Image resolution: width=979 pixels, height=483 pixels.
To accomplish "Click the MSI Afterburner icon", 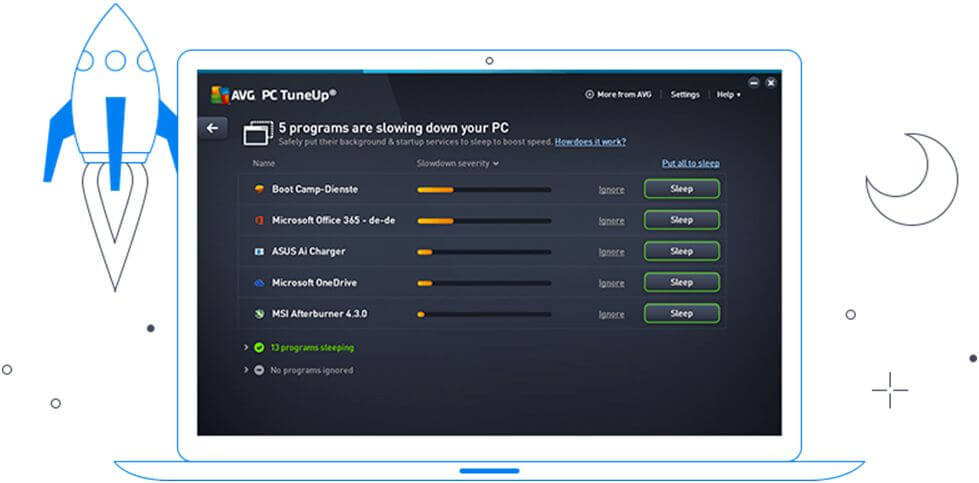I will (x=259, y=314).
